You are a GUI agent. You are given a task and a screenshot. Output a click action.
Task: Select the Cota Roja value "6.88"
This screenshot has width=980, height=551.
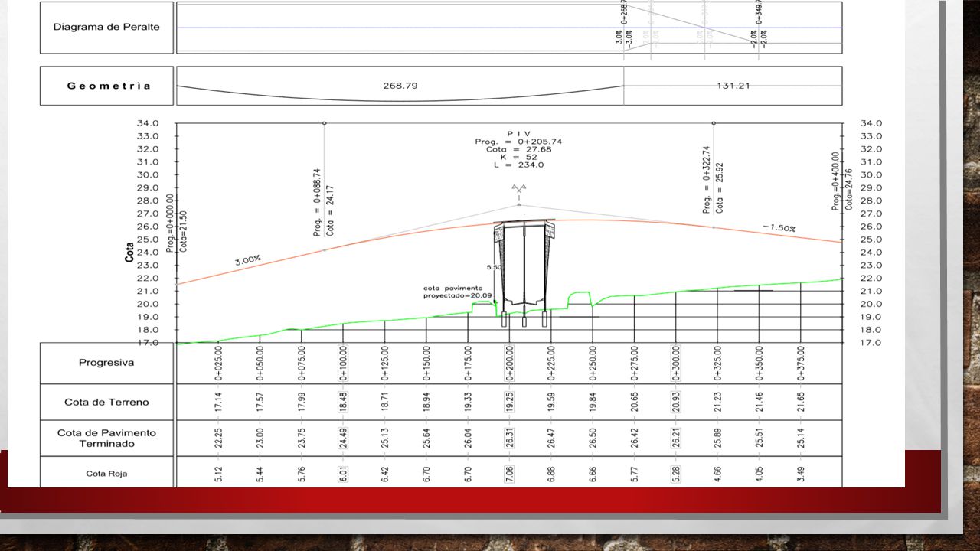point(550,474)
